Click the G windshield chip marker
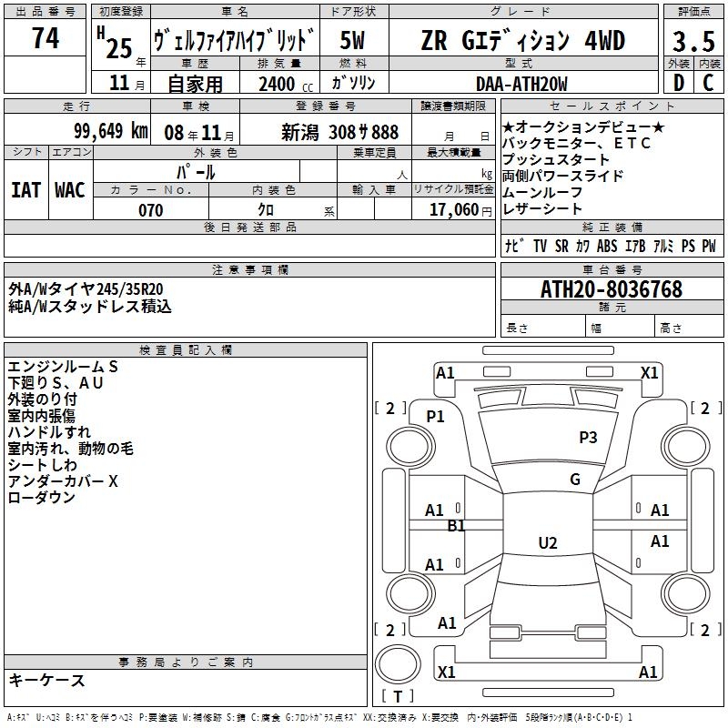This screenshot has width=728, height=728. pos(575,480)
